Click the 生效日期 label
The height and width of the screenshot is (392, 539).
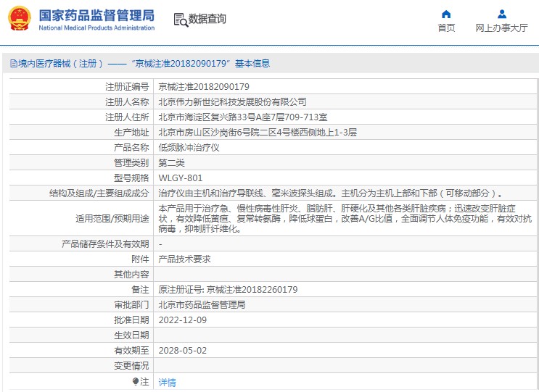[x=131, y=335]
